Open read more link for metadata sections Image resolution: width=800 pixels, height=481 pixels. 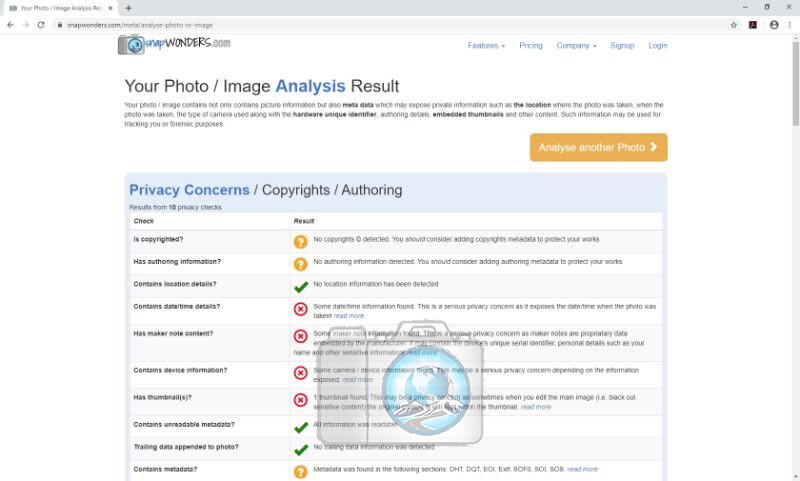(x=582, y=469)
